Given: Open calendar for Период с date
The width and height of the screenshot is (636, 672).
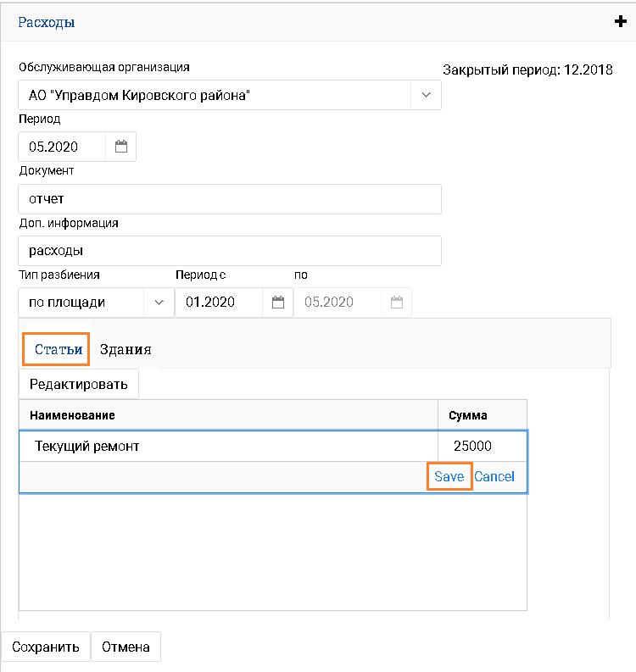Looking at the screenshot, I should tap(277, 302).
